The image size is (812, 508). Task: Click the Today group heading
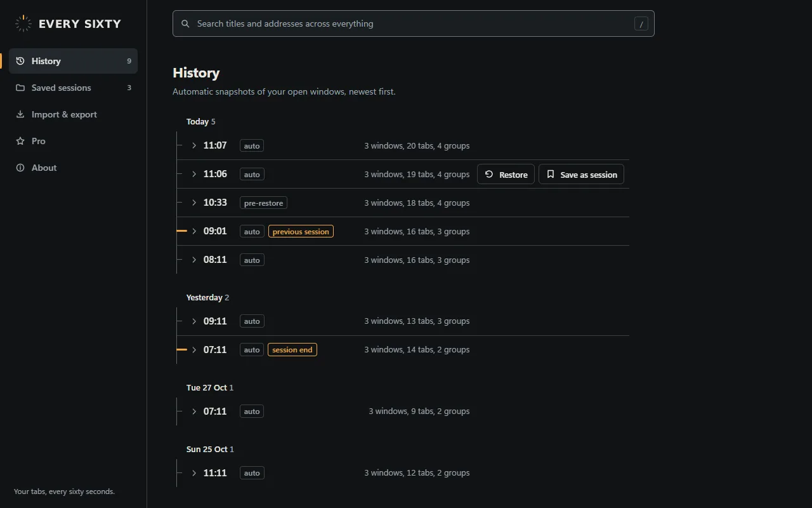point(200,121)
